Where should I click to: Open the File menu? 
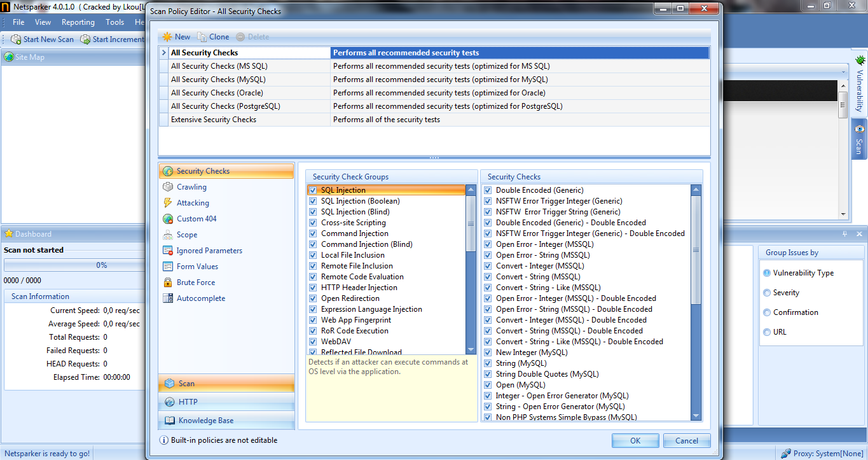coord(18,22)
